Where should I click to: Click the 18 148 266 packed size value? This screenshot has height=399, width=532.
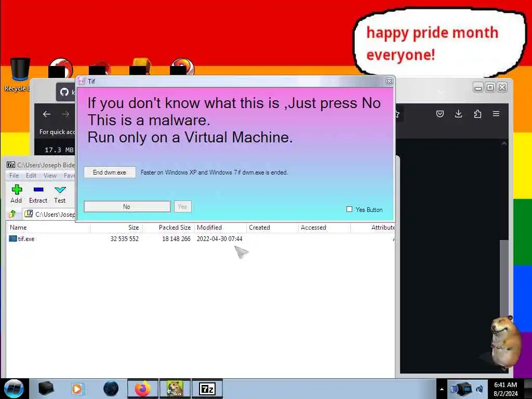pyautogui.click(x=176, y=239)
